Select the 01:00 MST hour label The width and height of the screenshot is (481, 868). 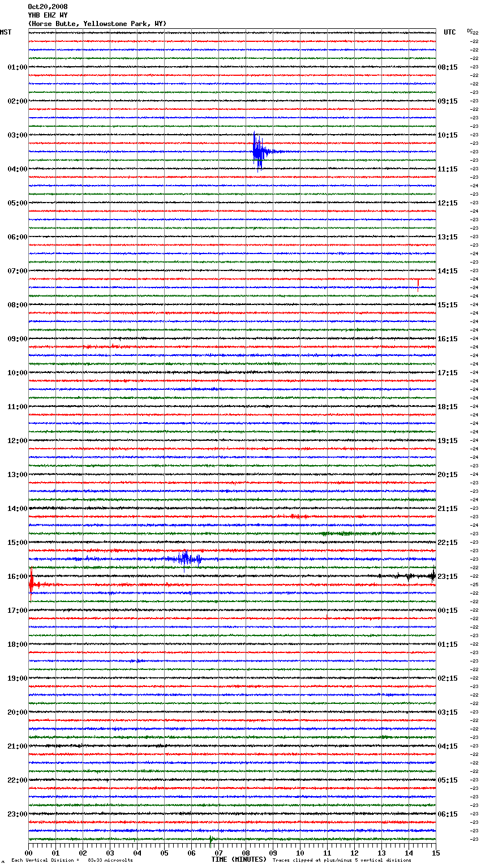pyautogui.click(x=18, y=67)
